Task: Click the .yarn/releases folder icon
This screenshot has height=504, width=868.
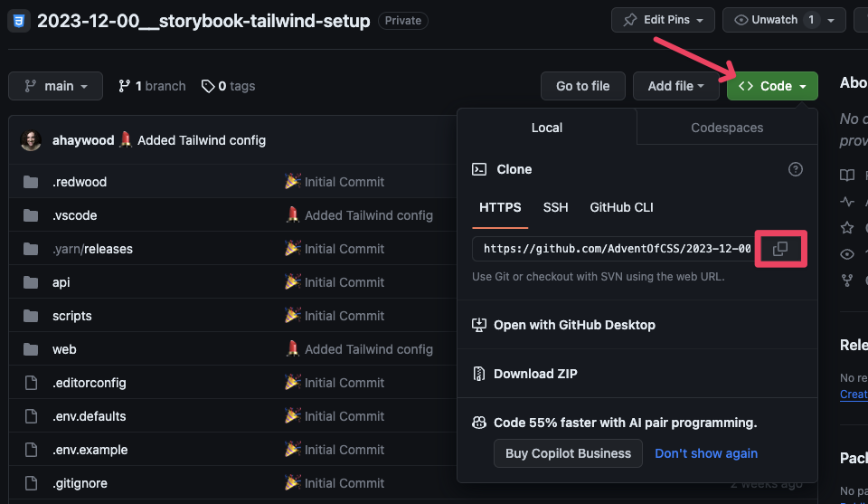Action: (x=31, y=249)
